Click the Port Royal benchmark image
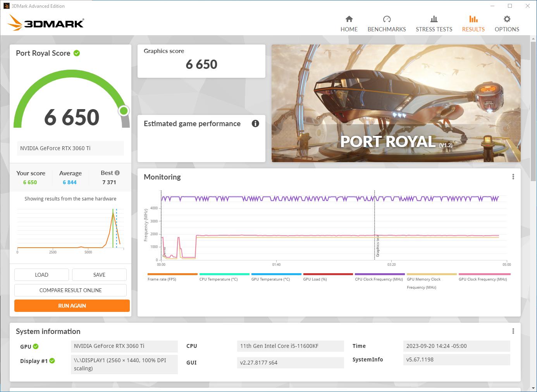Screen dimensions: 537x392 [x=396, y=103]
